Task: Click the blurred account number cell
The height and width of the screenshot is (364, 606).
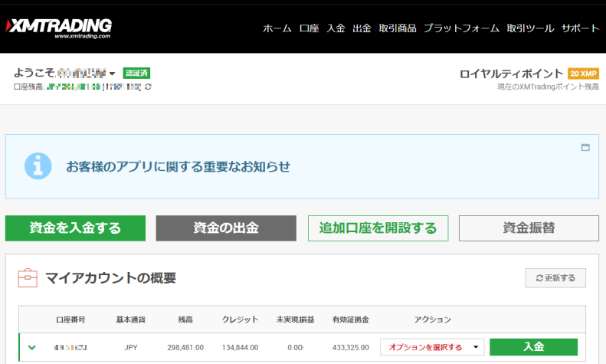Action: [70, 347]
